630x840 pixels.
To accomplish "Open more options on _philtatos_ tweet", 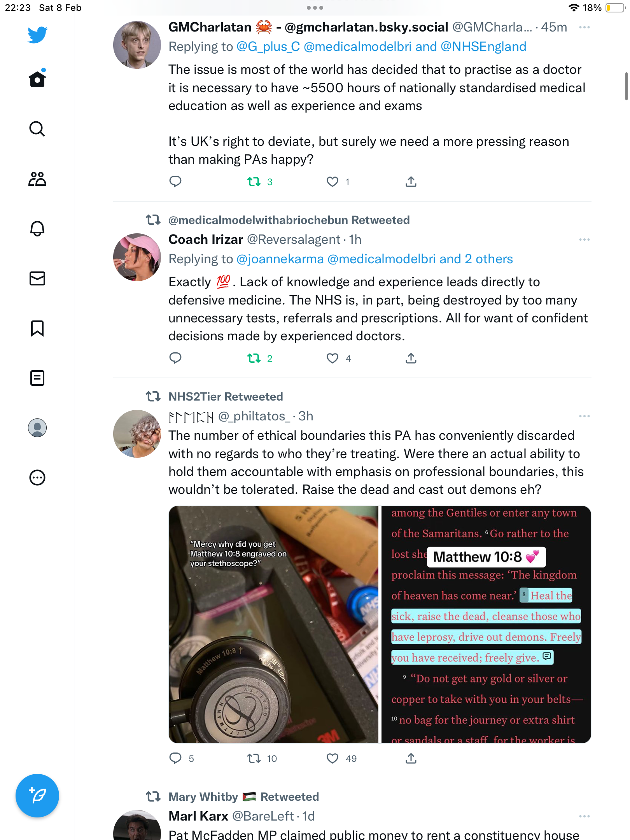I will 584,416.
